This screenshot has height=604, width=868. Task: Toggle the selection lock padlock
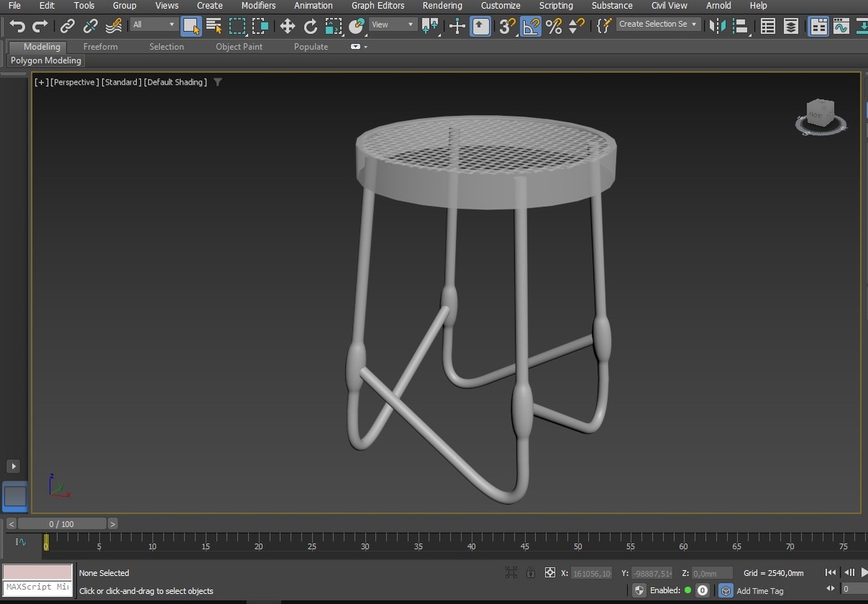point(531,572)
